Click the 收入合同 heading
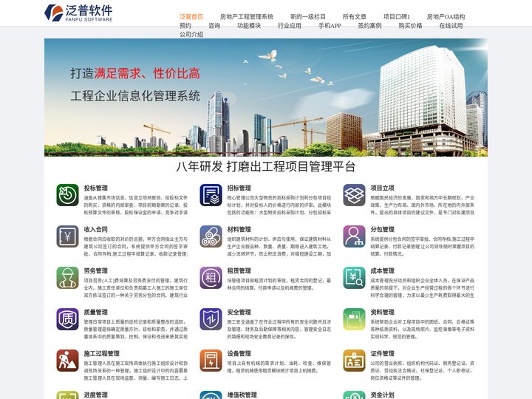 coord(95,229)
